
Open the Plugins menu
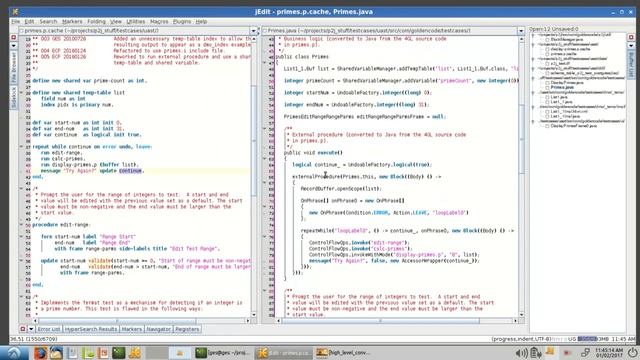click(182, 21)
